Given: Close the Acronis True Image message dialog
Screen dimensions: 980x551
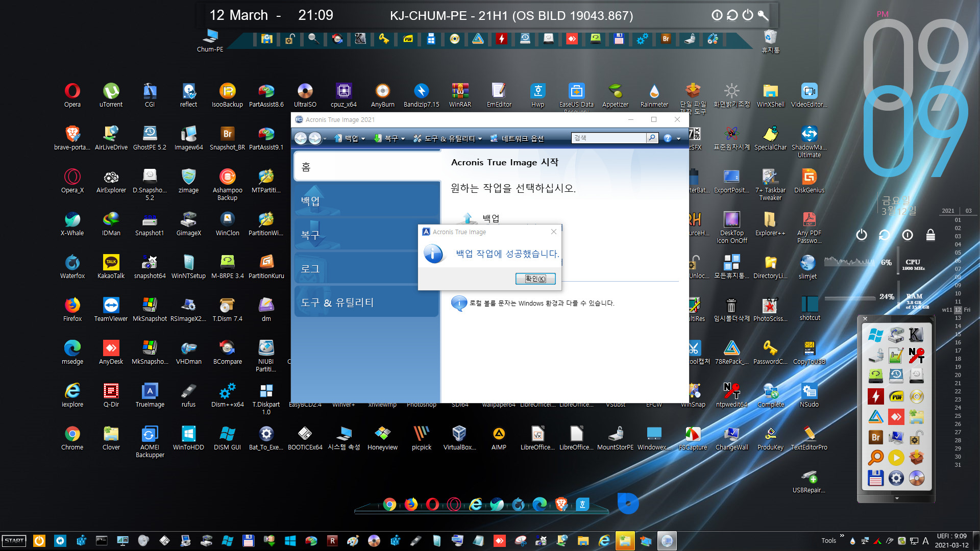Looking at the screenshot, I should pyautogui.click(x=554, y=232).
